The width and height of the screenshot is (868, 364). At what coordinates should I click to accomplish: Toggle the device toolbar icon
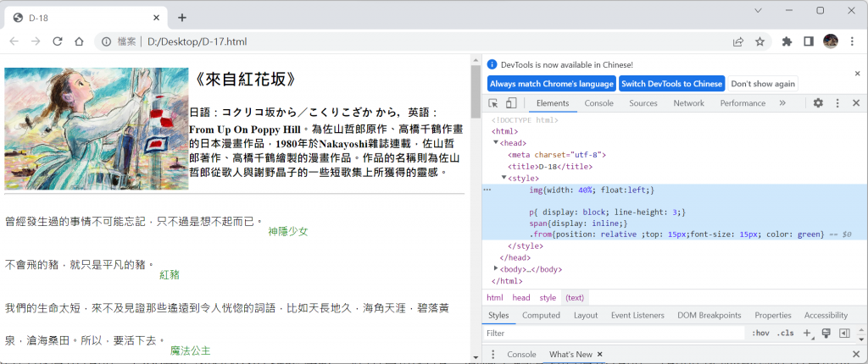[511, 103]
